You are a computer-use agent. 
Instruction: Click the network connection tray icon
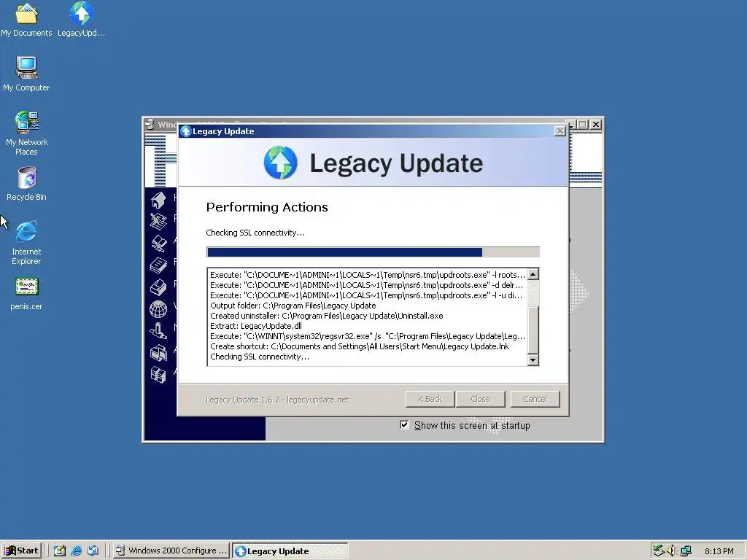click(686, 551)
